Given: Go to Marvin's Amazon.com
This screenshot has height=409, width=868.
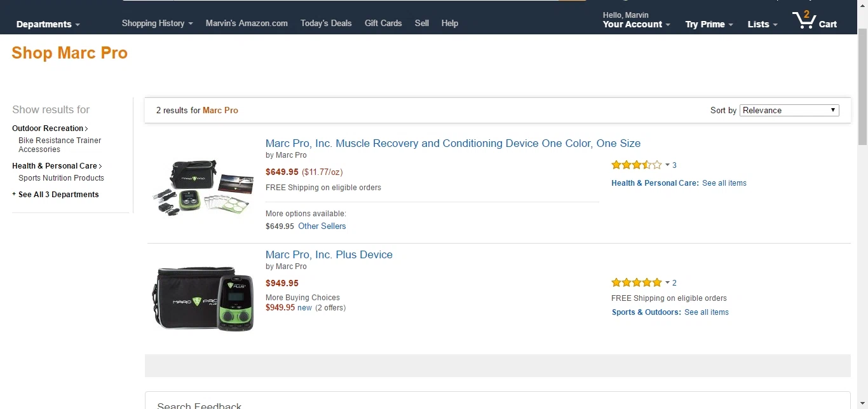Looking at the screenshot, I should (247, 23).
